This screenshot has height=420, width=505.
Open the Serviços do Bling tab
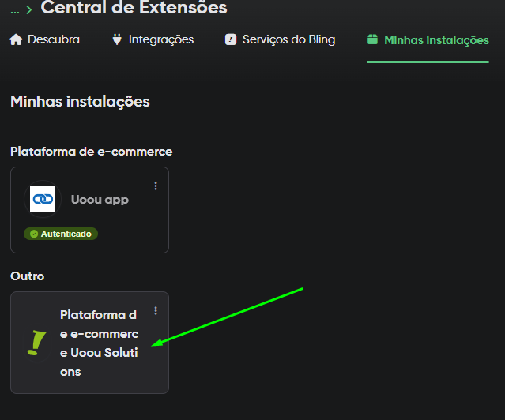280,39
